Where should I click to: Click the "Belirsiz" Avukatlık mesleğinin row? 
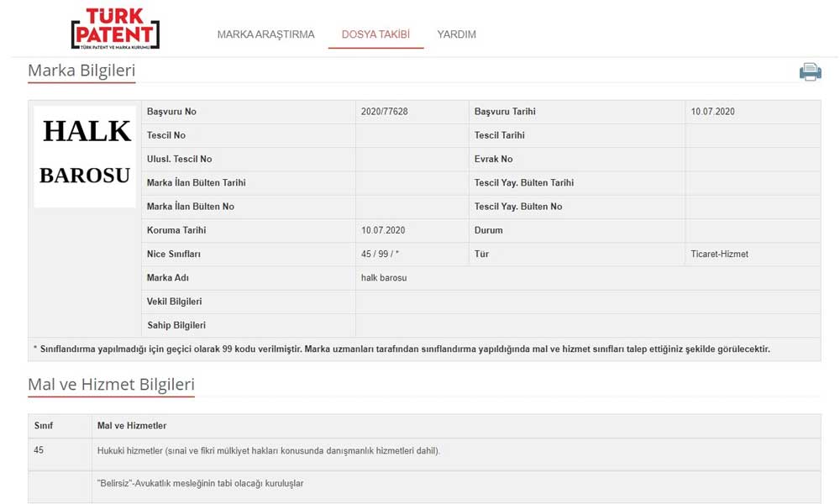[x=200, y=483]
